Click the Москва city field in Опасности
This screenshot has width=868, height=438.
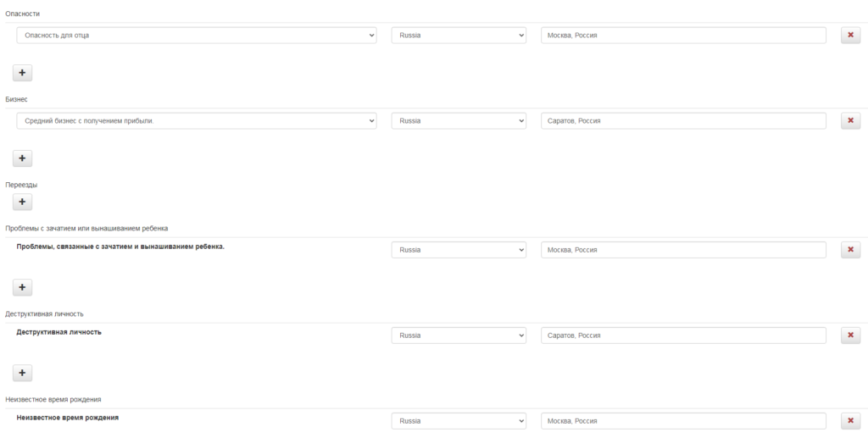click(683, 36)
